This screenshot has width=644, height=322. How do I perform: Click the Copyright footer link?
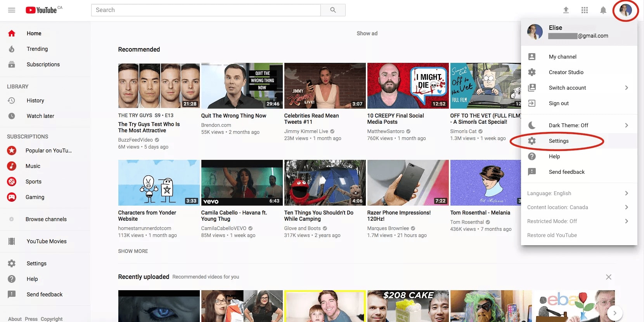52,319
